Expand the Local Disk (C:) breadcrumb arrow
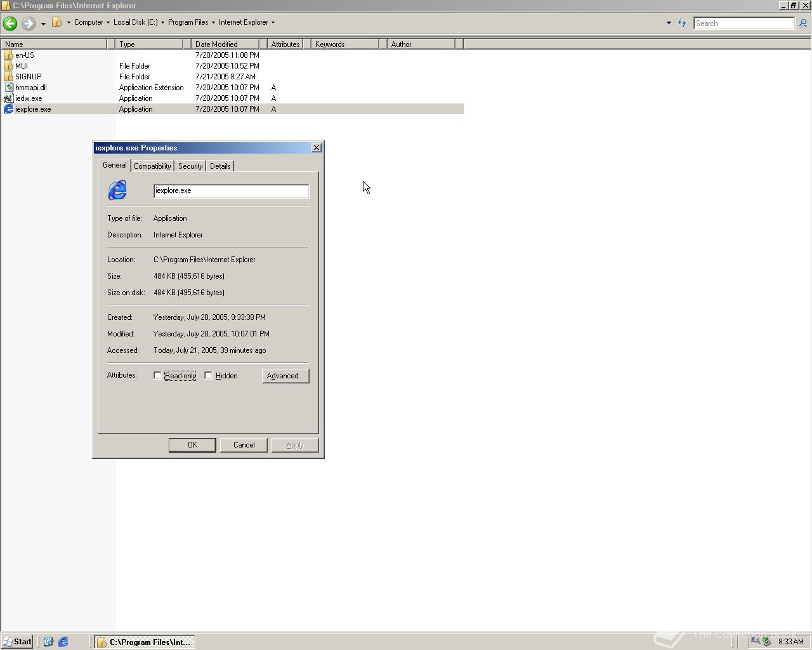 (x=162, y=22)
